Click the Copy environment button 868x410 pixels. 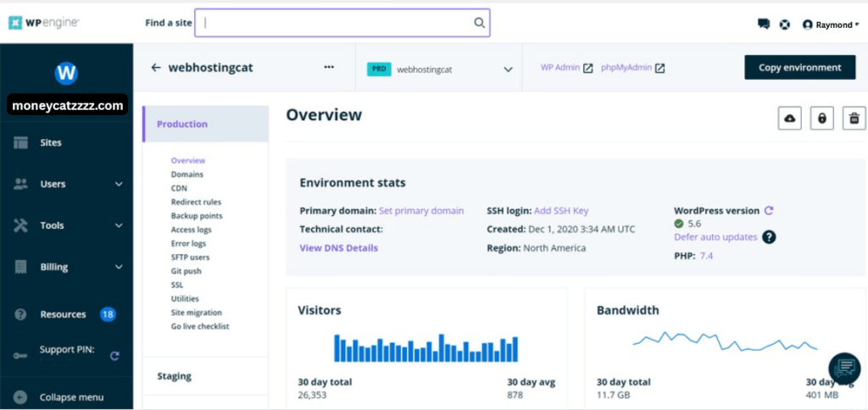tap(800, 68)
